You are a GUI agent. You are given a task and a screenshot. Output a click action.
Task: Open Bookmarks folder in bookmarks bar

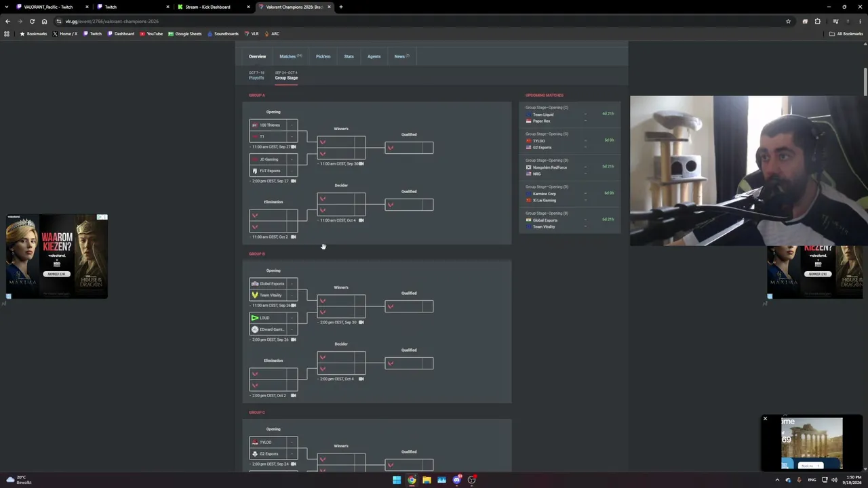pos(33,34)
